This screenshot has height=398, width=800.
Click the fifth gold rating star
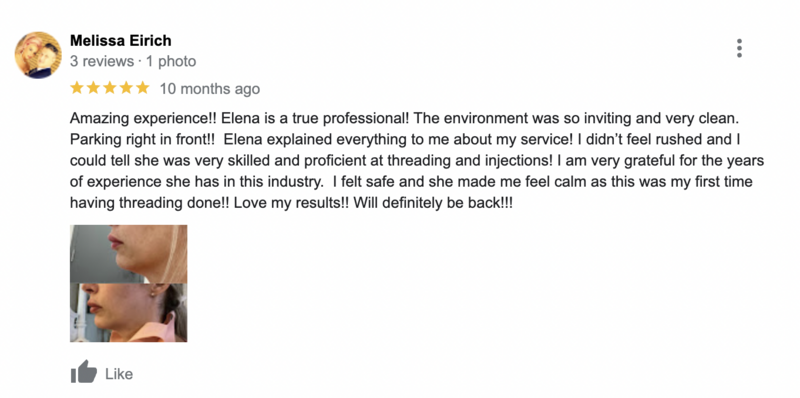click(x=143, y=88)
